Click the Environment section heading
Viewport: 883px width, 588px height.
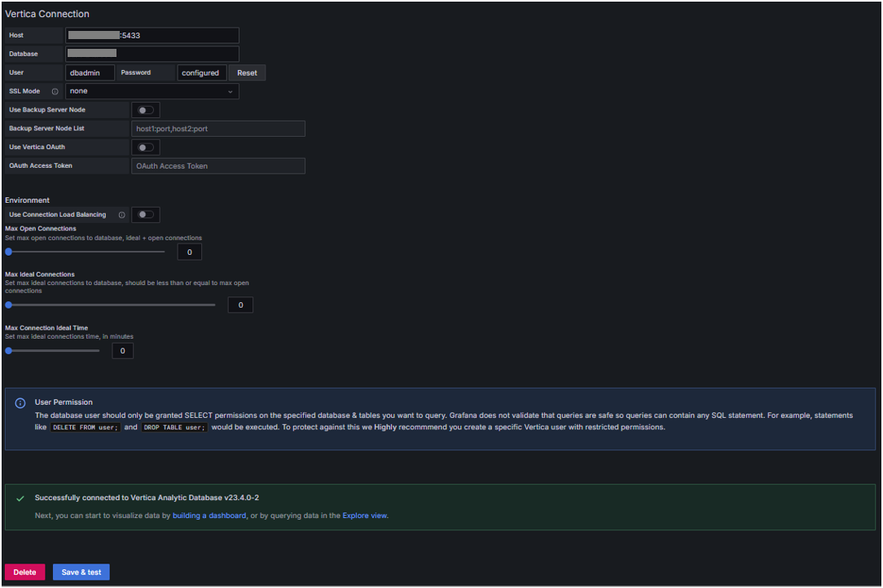coord(27,200)
